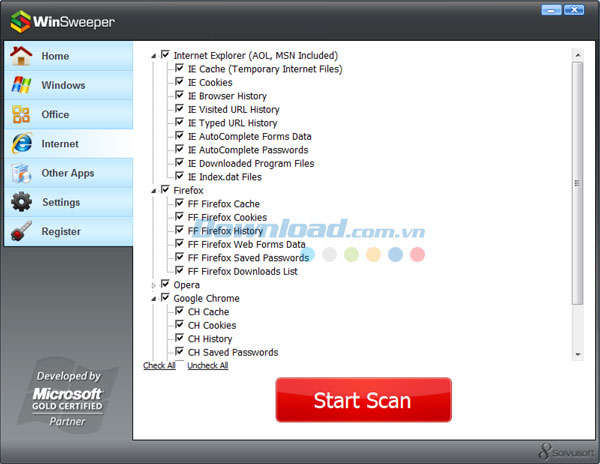Image resolution: width=600 pixels, height=464 pixels.
Task: Uncheck IE Index.dat Files checkbox
Action: [179, 176]
